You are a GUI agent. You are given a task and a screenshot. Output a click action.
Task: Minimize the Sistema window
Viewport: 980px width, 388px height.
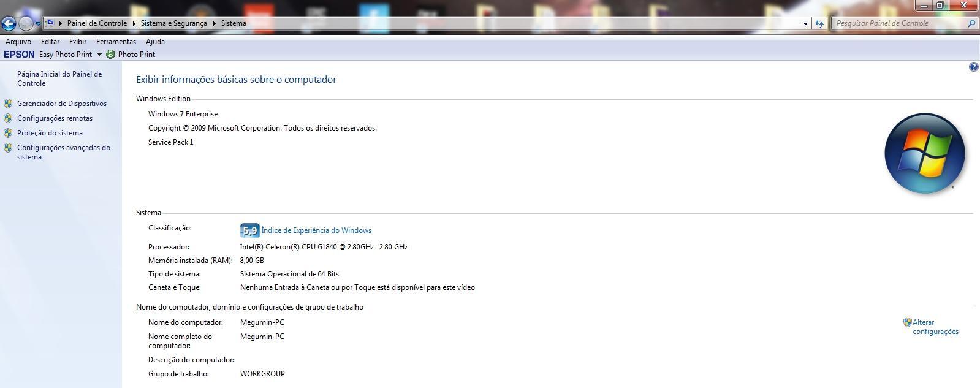click(924, 6)
